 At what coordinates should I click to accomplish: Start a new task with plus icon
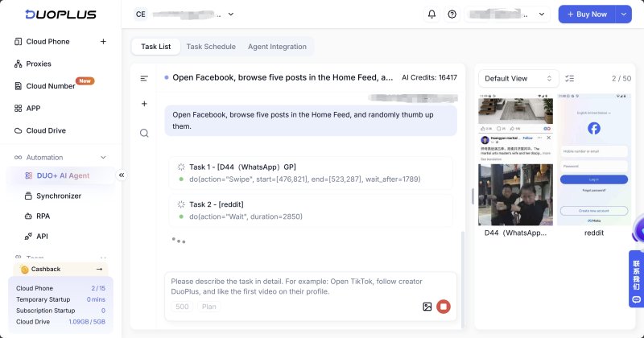(144, 104)
